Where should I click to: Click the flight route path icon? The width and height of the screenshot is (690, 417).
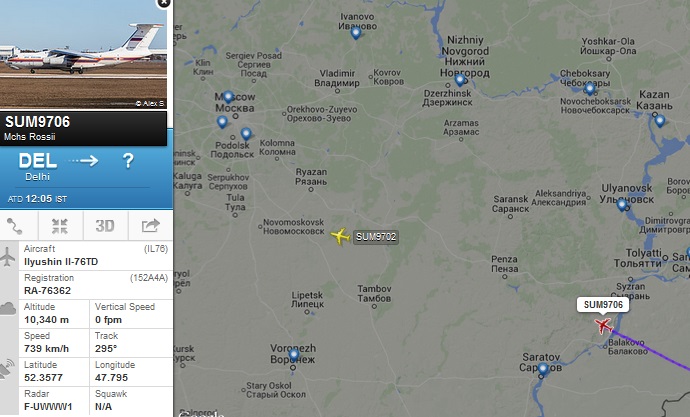coord(15,226)
